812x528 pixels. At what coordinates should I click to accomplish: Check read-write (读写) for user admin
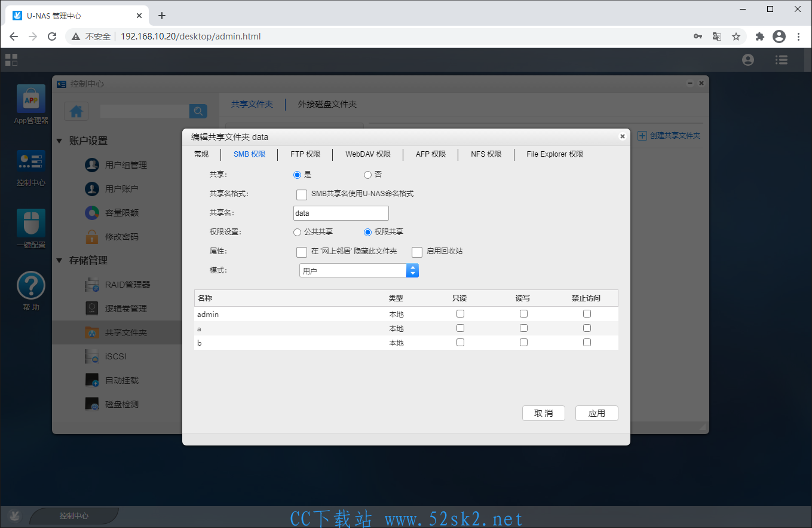pos(523,313)
